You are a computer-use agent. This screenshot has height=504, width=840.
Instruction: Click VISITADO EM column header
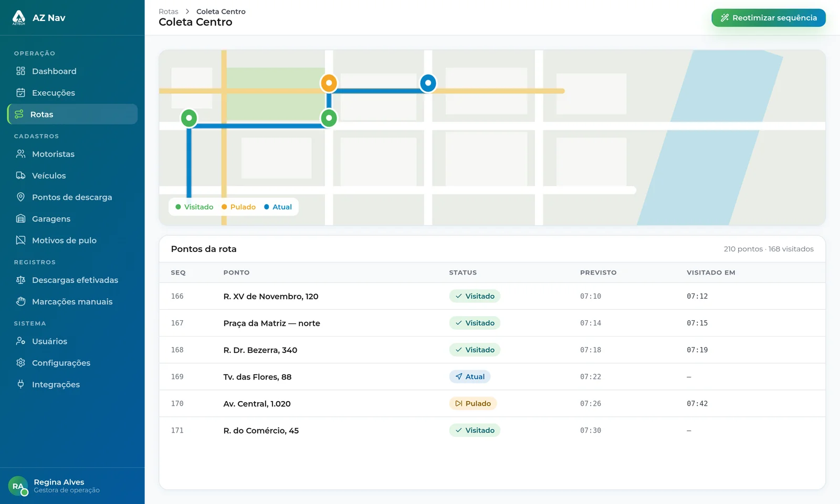pos(711,272)
